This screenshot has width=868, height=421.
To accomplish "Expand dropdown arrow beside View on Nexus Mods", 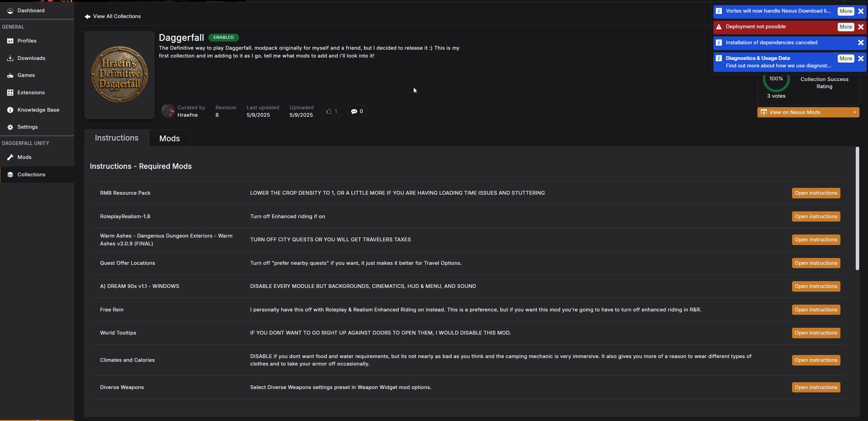I will click(854, 112).
